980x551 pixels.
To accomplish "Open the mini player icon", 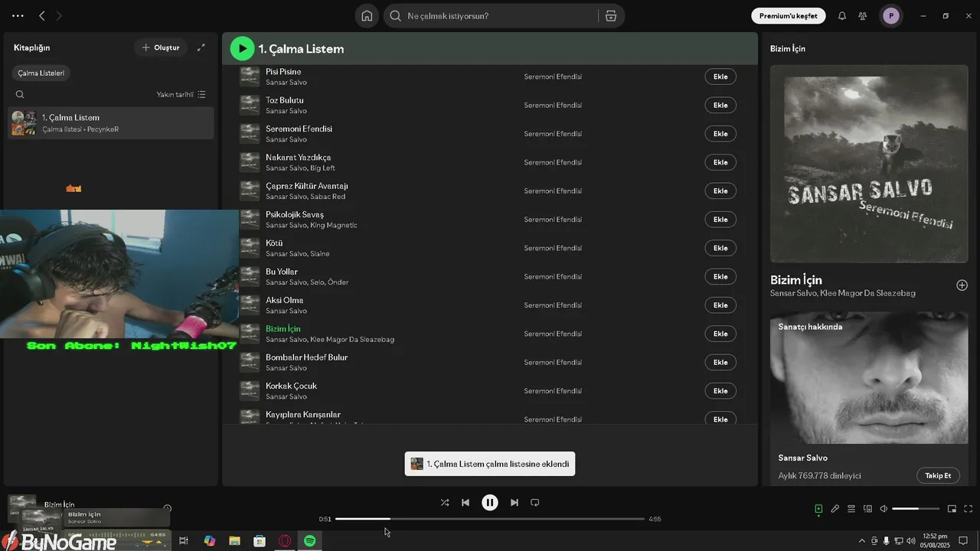I will click(x=952, y=509).
